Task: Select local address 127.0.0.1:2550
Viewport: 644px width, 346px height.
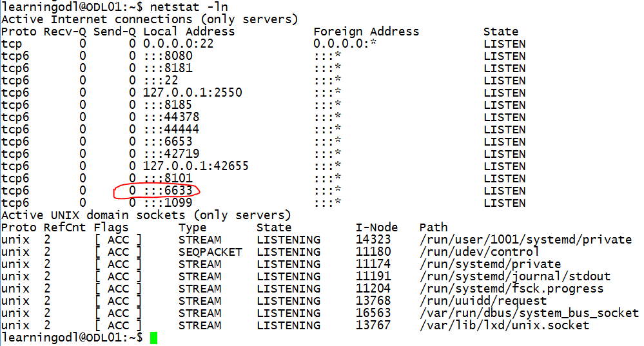Action: click(193, 92)
